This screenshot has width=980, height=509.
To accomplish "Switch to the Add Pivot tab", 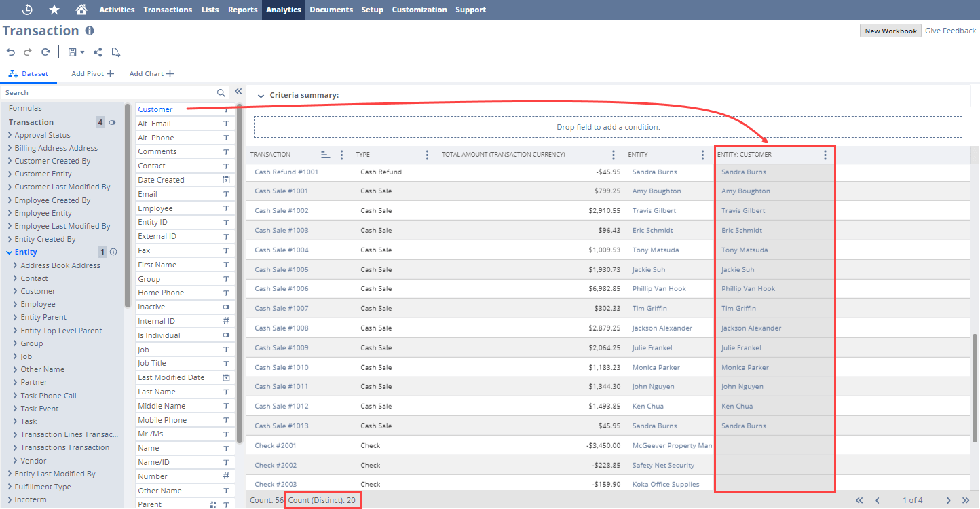I will pyautogui.click(x=92, y=74).
